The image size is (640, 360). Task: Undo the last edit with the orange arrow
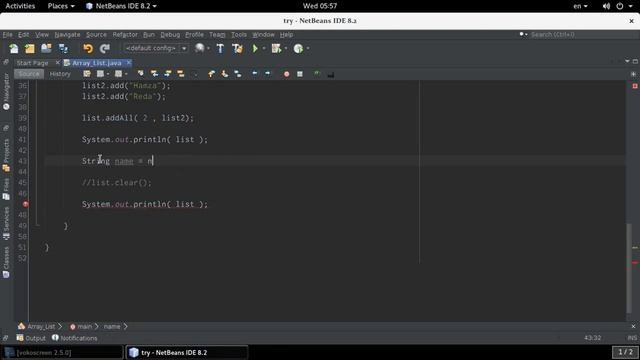coord(88,49)
